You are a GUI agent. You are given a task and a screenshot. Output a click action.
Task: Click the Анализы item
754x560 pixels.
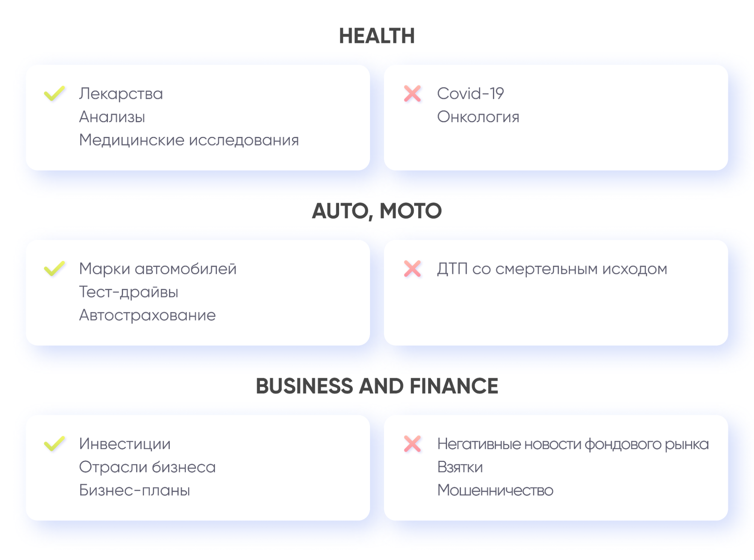[112, 117]
